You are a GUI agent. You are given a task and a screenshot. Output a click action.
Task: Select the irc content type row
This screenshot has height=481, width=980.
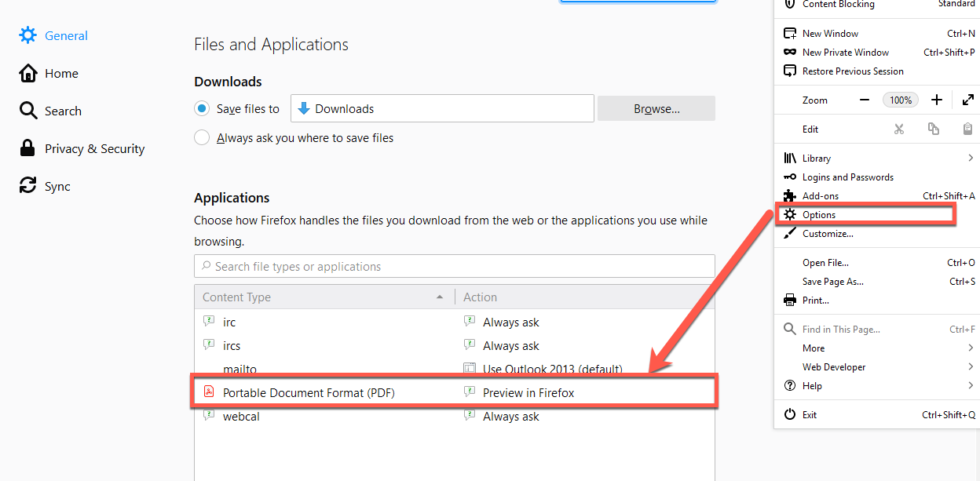click(454, 322)
